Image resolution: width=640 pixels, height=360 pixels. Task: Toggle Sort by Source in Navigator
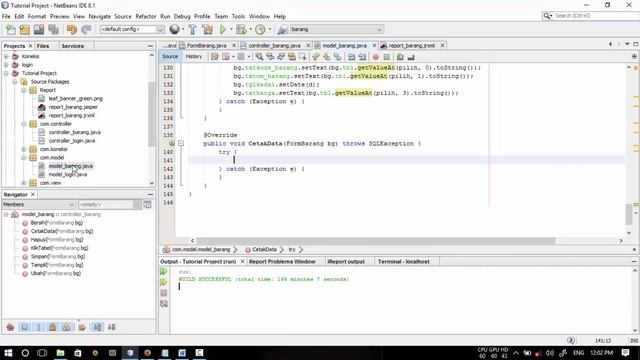(111, 327)
